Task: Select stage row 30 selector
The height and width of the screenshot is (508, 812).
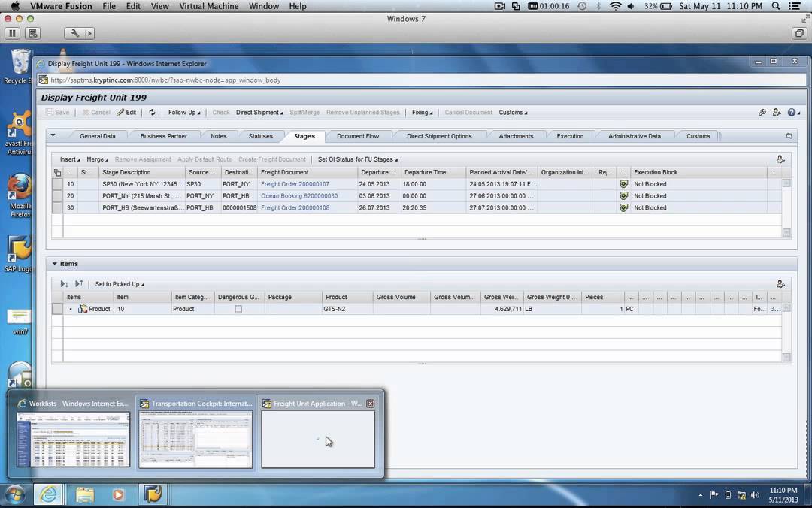Action: pos(57,208)
